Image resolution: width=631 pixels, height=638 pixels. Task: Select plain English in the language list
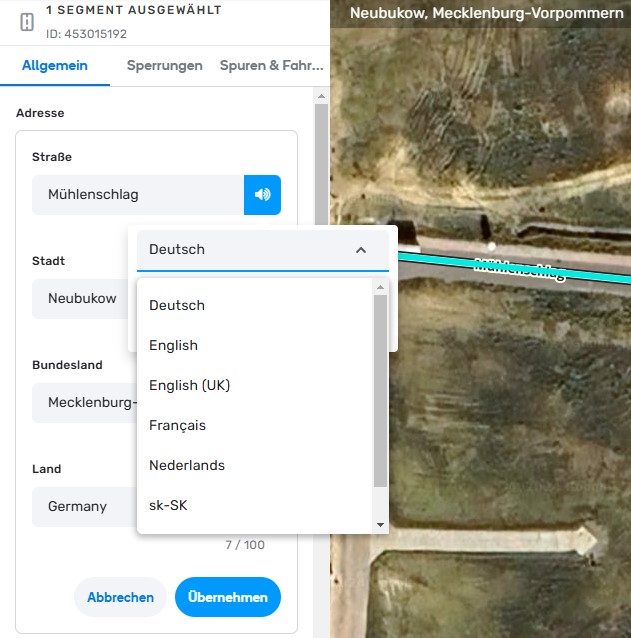tap(173, 345)
